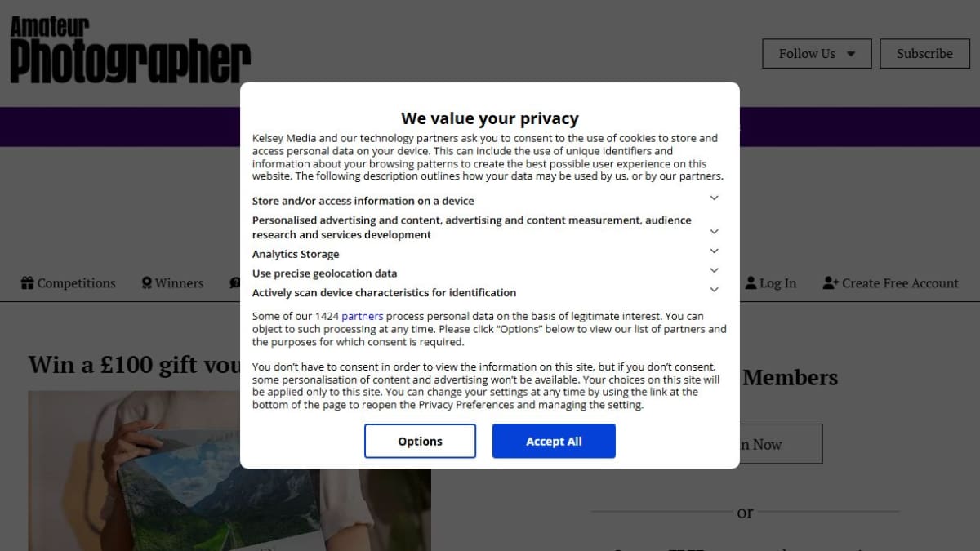Click the Subscribe button
980x551 pixels.
tap(924, 54)
